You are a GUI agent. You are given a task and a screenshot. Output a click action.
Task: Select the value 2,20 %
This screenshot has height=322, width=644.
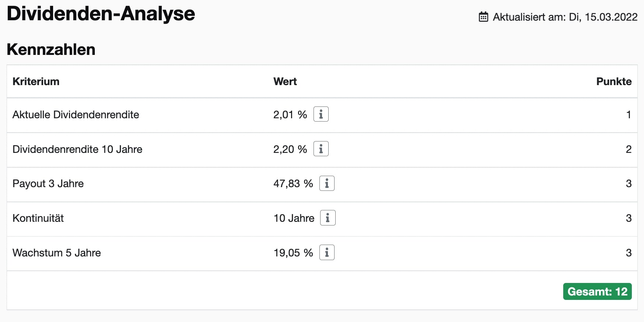(290, 149)
